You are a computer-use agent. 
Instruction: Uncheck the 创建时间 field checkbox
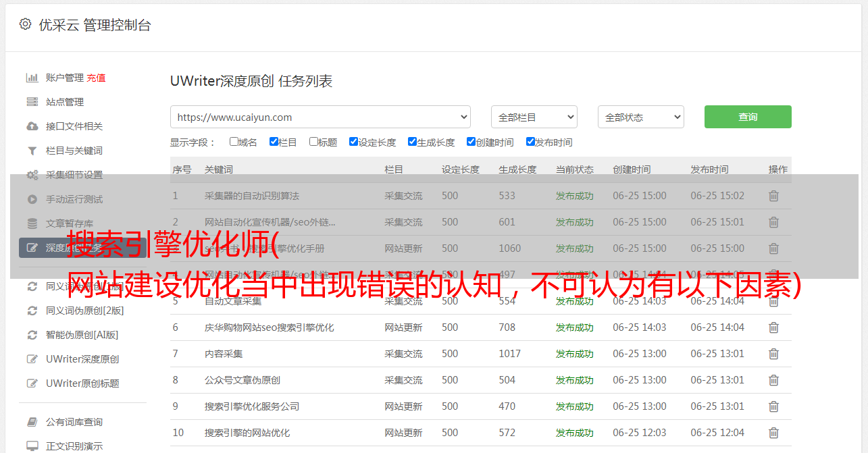[471, 142]
